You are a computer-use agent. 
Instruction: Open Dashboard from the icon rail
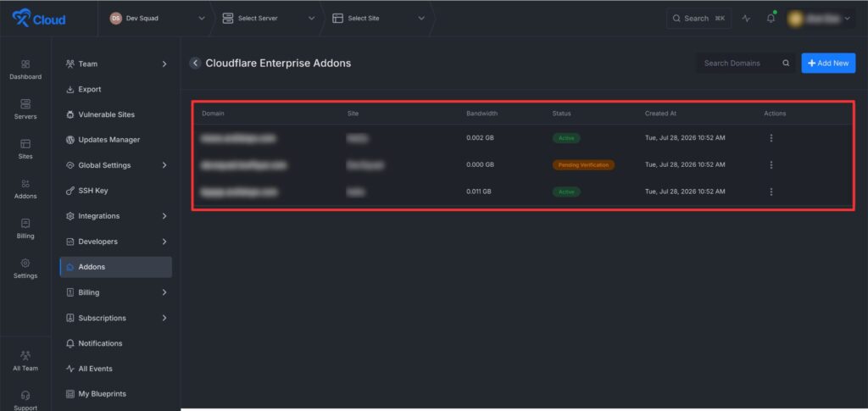[x=25, y=69]
